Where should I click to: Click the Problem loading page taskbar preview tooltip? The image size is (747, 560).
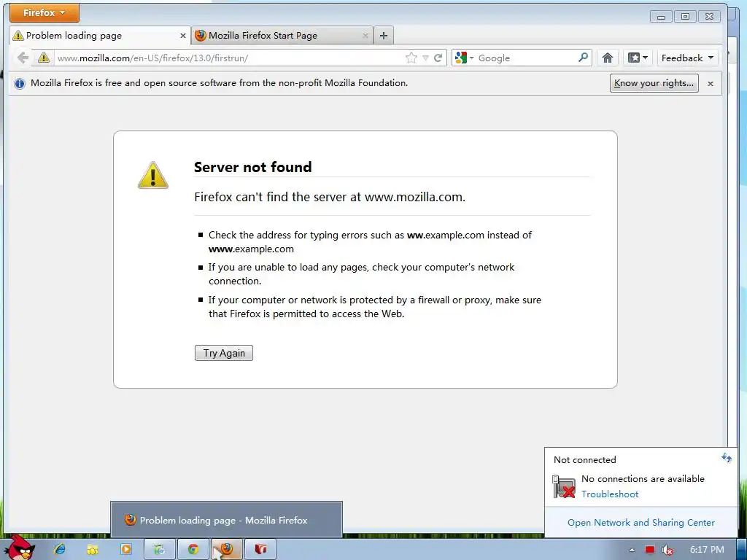coord(226,520)
